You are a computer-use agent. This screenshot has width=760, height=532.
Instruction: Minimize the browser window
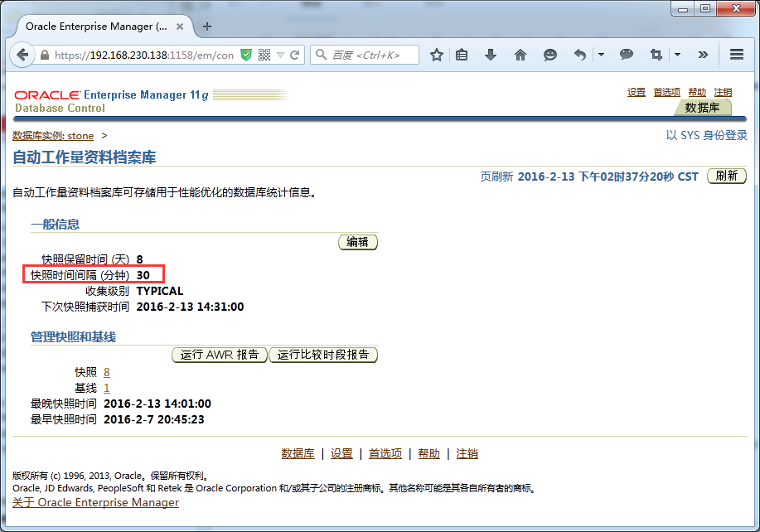click(x=683, y=8)
